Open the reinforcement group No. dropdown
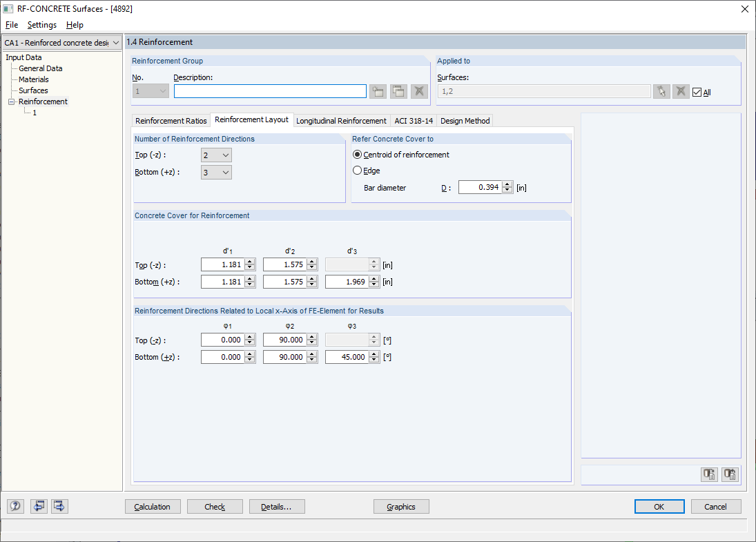756x542 pixels. pyautogui.click(x=151, y=91)
